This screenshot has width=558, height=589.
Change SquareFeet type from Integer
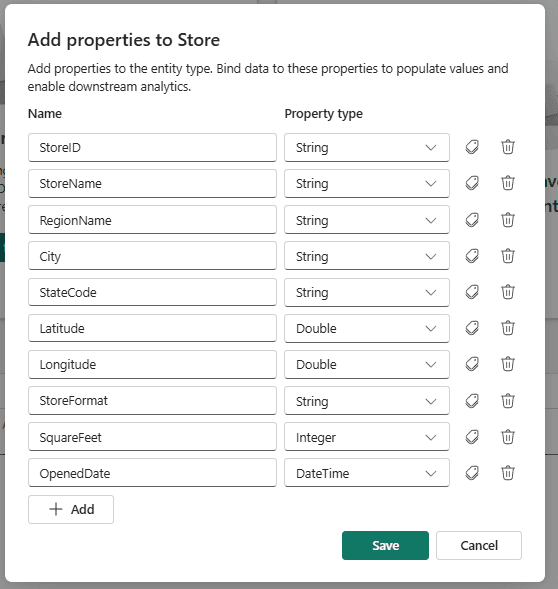point(367,437)
